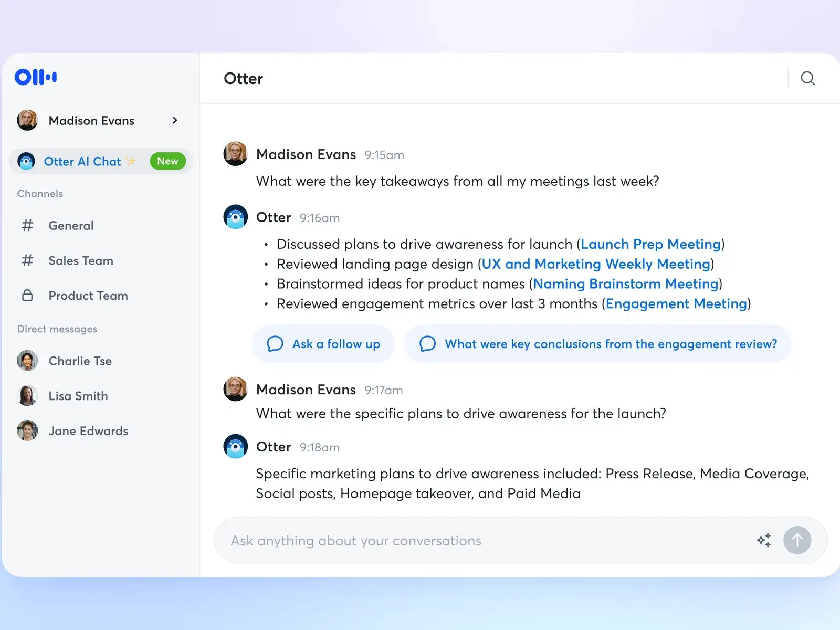Click the sparkle emoji next to Otter AI Chat
This screenshot has width=840, height=630.
(x=131, y=161)
